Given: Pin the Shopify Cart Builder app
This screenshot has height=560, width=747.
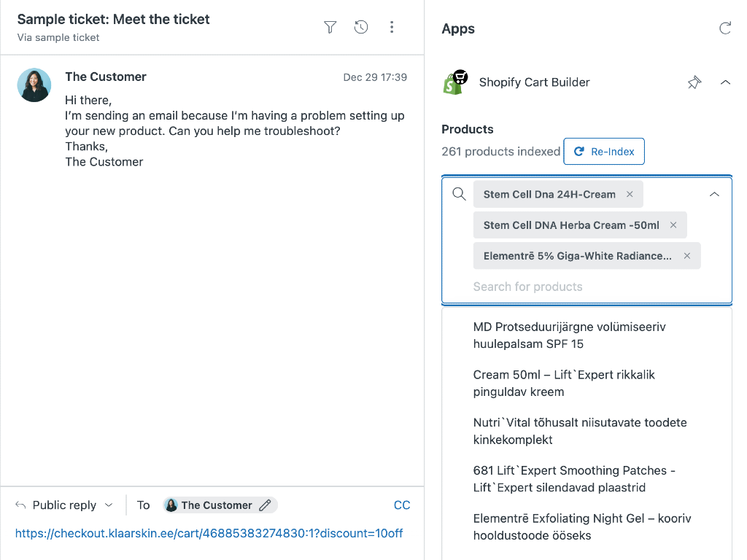Looking at the screenshot, I should click(694, 82).
